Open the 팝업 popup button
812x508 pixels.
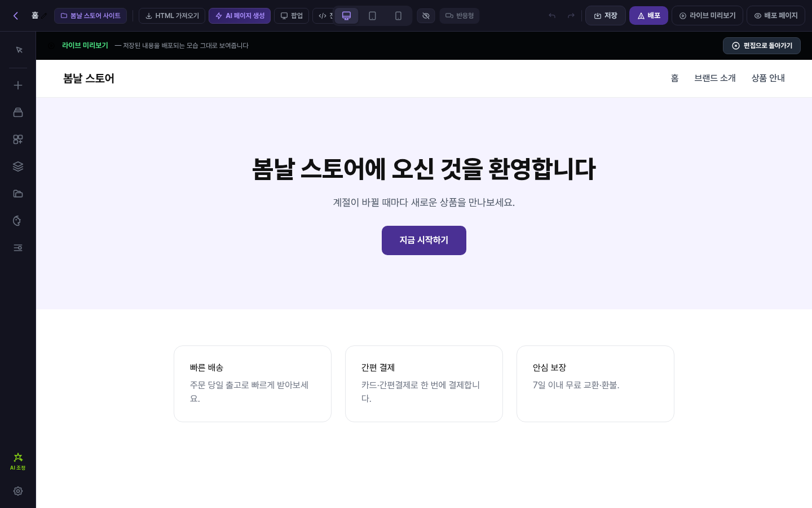[292, 16]
